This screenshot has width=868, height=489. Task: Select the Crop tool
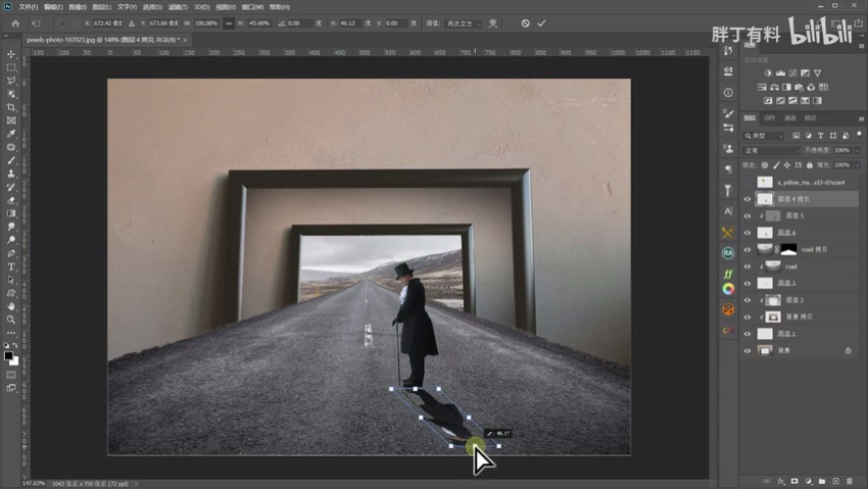click(x=11, y=107)
